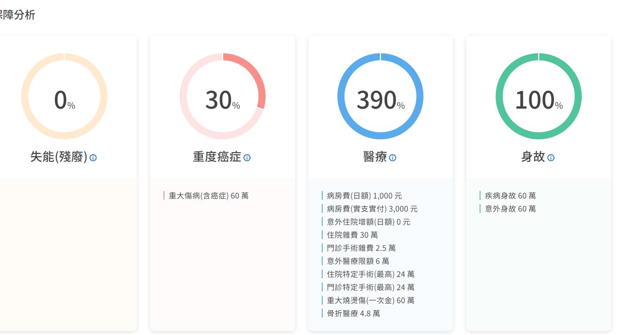Viewport: 644px width, 335px height.
Task: Click info icon beside 重度癌症
Action: pyautogui.click(x=247, y=158)
